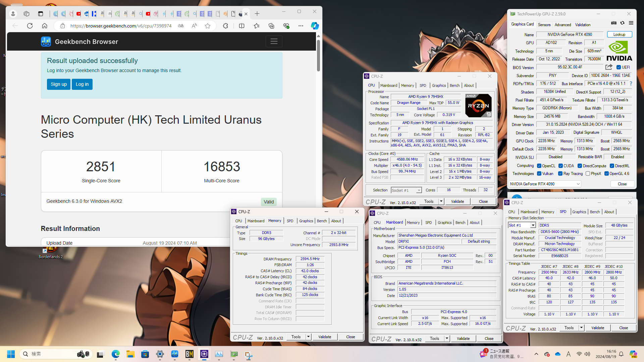Open the Slot #1 memory slot dropdown
Viewport: 644px width, 362px height.
[x=522, y=225]
